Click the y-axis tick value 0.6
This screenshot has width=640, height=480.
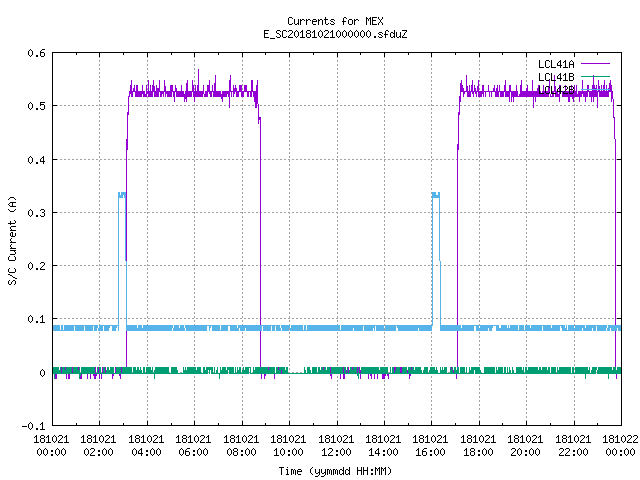36,53
